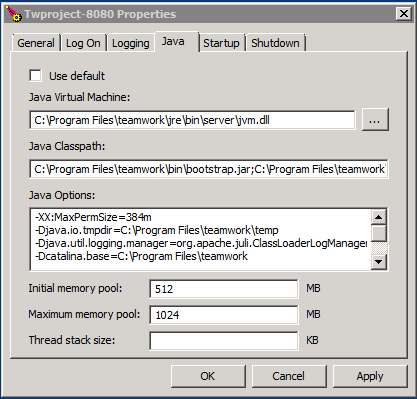
Task: Click the empty Thread stack size field
Action: [x=224, y=341]
